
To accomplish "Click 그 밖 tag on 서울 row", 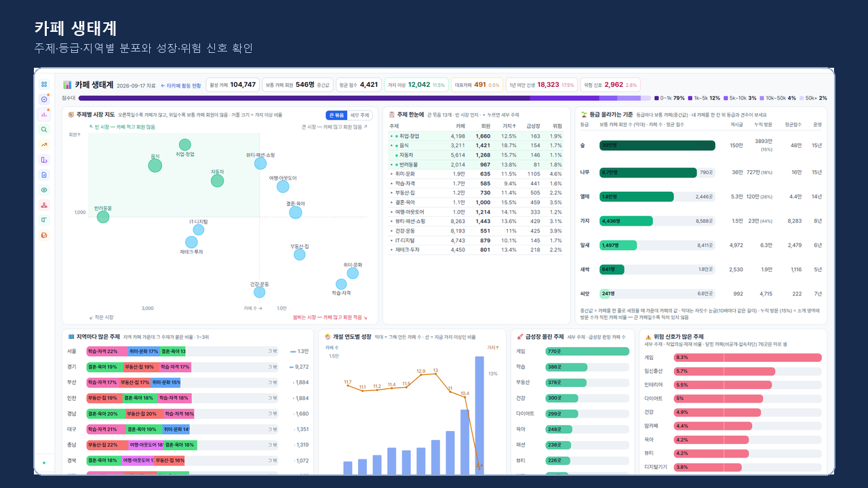I will 272,351.
